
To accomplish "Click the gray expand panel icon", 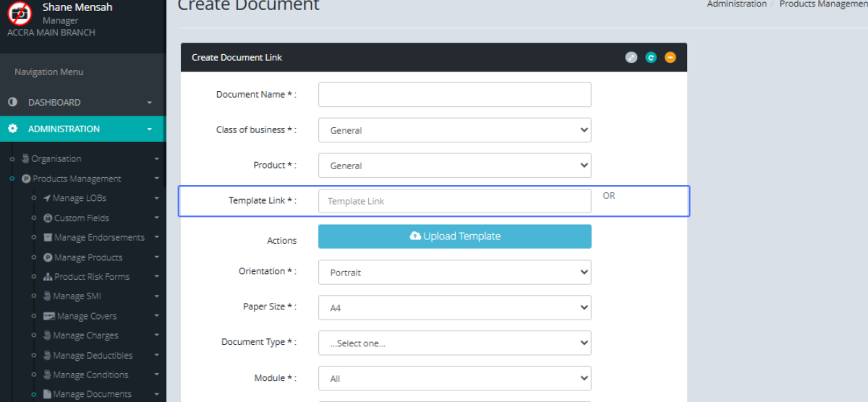I will point(631,58).
